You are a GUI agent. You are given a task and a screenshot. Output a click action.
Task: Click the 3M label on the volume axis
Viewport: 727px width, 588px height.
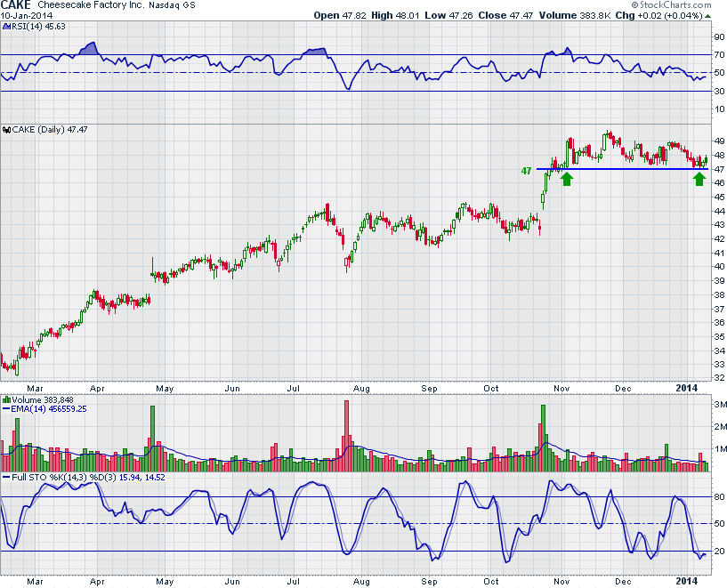pos(720,405)
